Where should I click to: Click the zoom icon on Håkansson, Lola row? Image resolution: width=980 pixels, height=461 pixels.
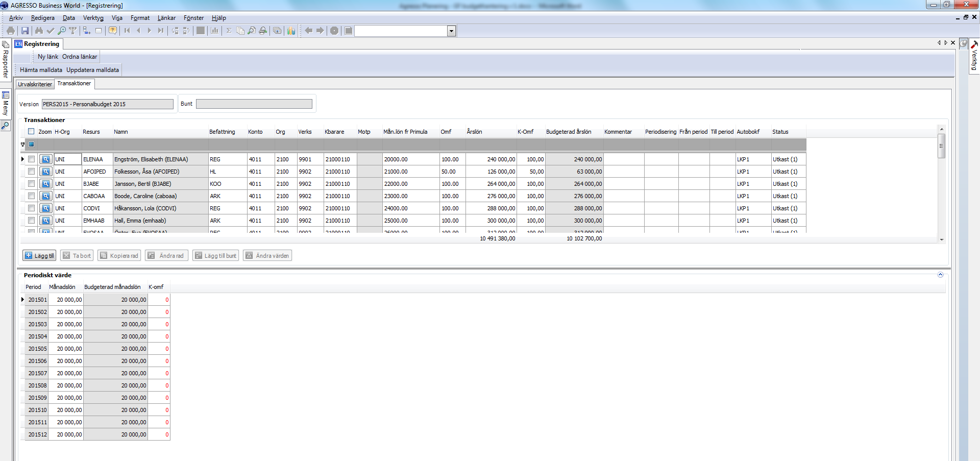coord(46,208)
